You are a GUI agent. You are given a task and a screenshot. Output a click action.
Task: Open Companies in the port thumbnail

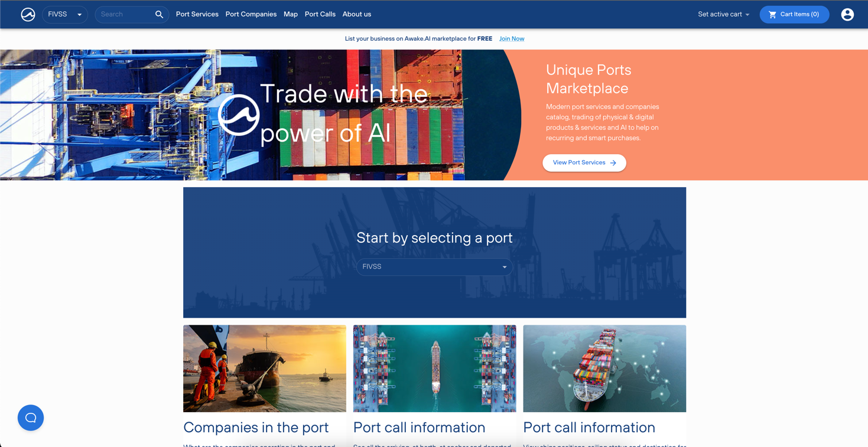[x=265, y=368]
